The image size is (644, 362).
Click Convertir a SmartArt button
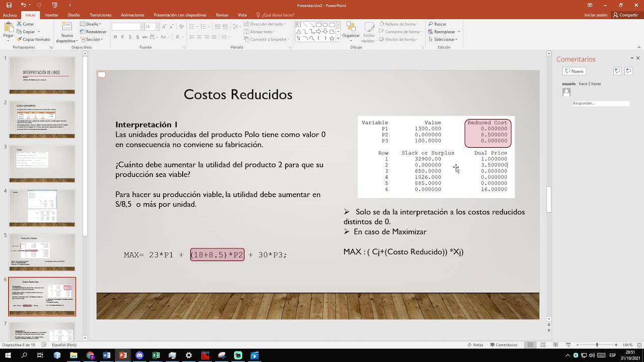click(265, 39)
